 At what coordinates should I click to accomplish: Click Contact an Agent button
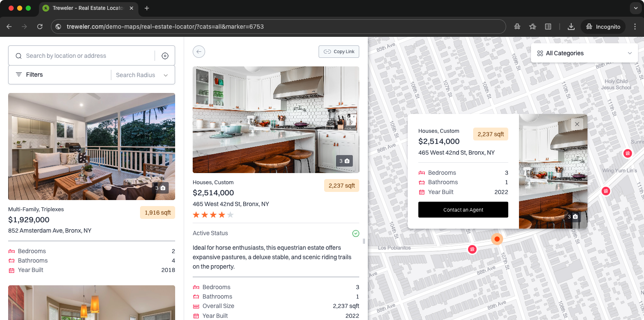(x=463, y=209)
